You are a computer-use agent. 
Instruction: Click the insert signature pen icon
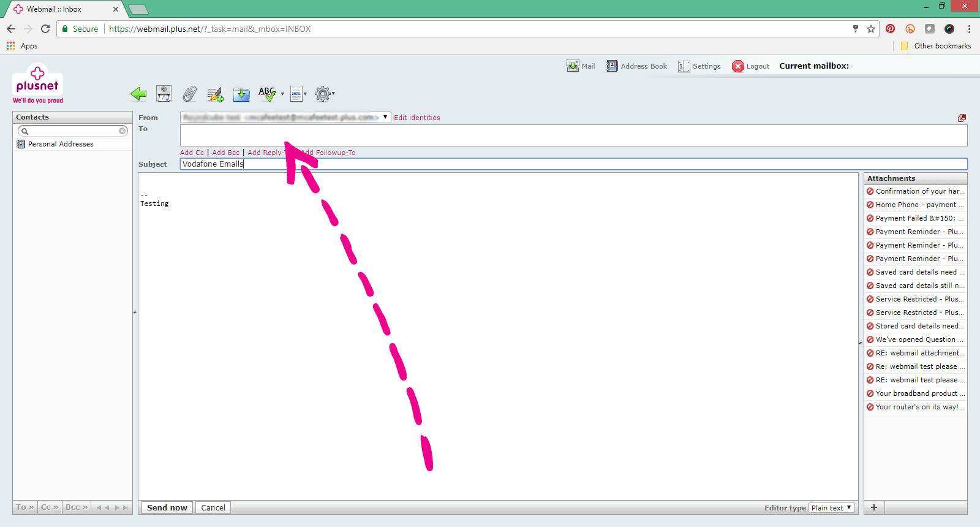click(215, 94)
